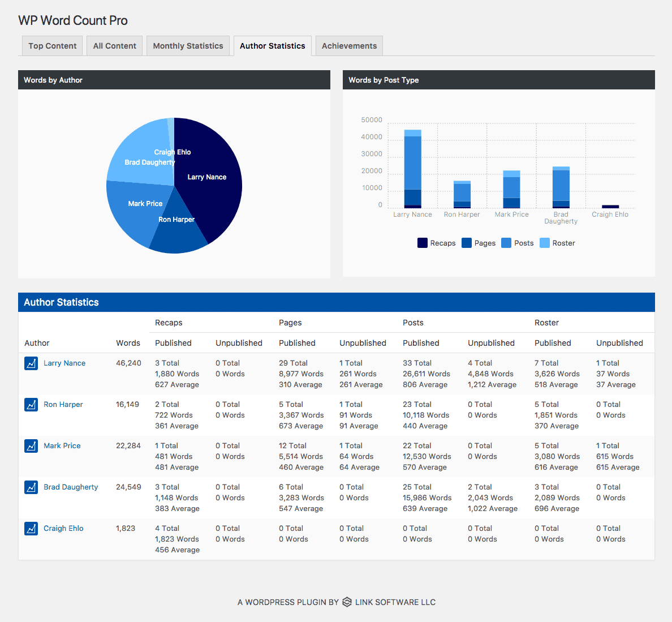Screen dimensions: 672x622
Task: Select the 46,240 word count cell
Action: tap(128, 363)
